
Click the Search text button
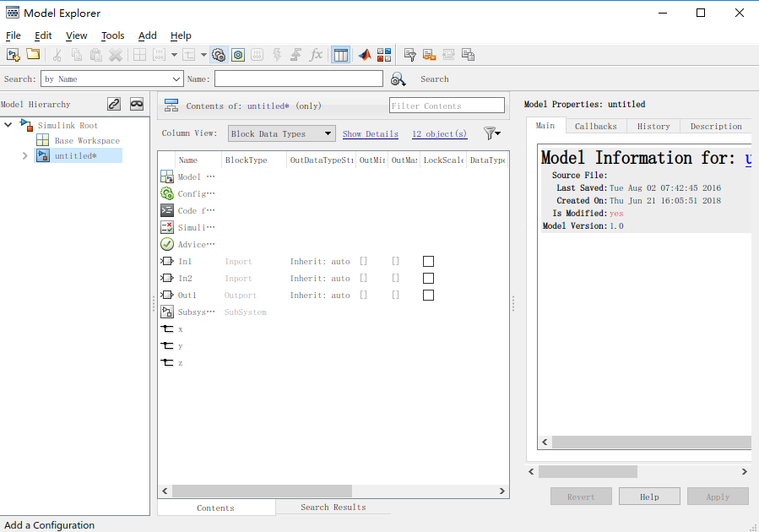(x=434, y=79)
